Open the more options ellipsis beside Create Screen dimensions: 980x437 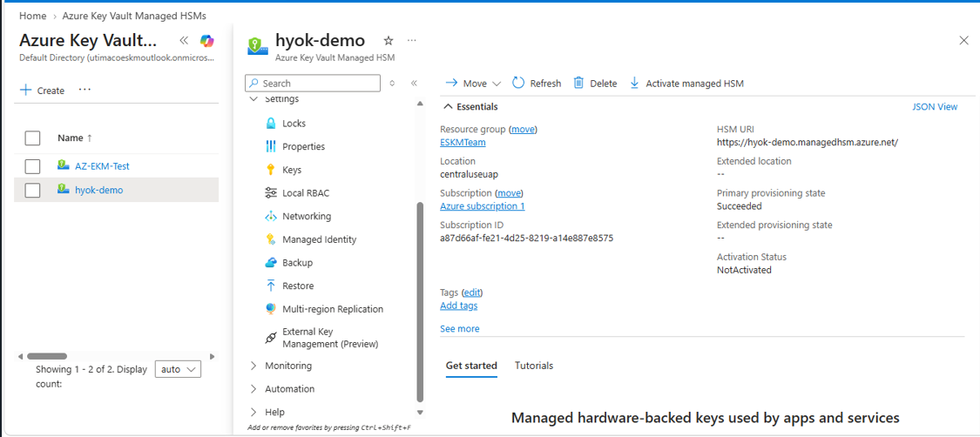(85, 90)
